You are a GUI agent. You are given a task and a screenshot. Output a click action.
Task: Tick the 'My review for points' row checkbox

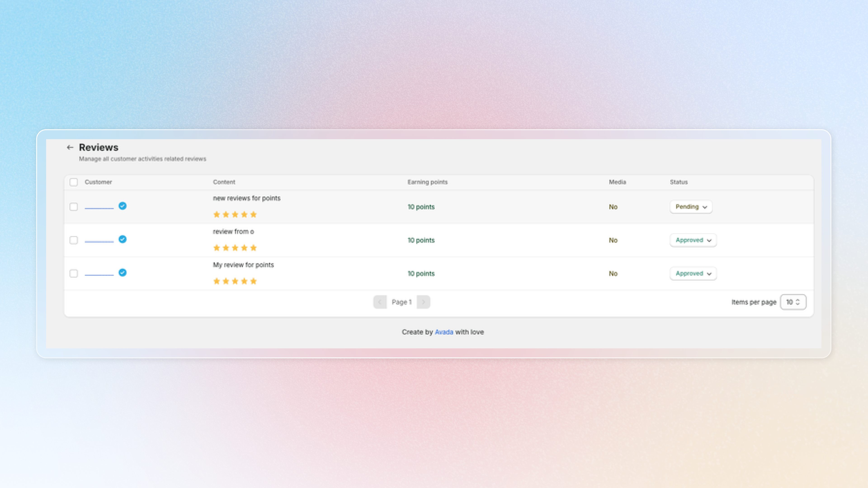click(73, 273)
